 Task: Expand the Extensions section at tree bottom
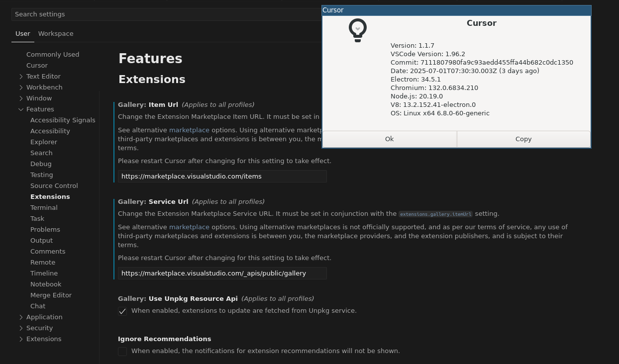21,339
